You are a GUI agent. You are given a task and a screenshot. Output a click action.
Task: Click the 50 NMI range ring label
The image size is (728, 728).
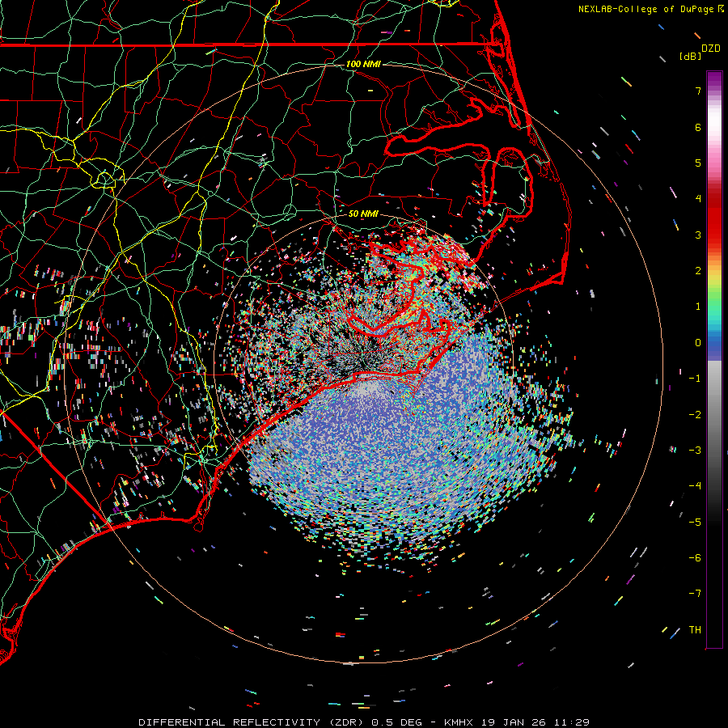click(x=363, y=214)
